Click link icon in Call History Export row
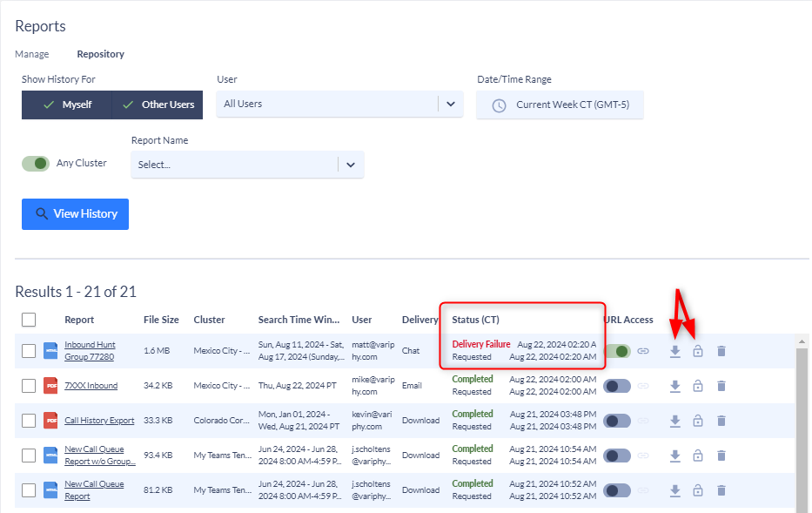 [643, 421]
